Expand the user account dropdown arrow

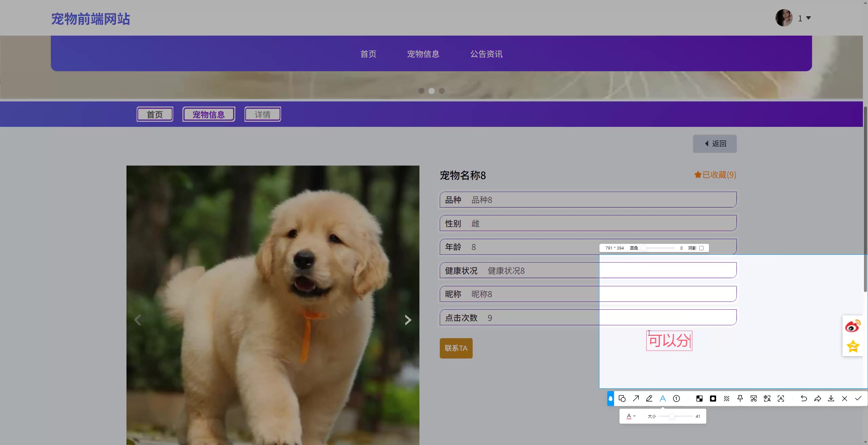(808, 18)
